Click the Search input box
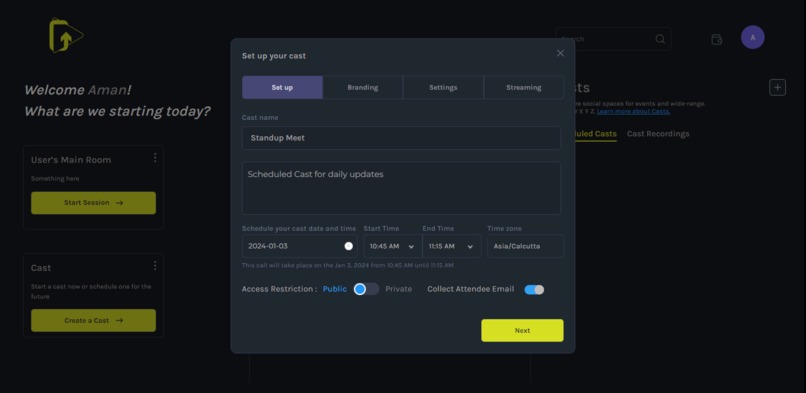The image size is (806, 393). pos(613,39)
